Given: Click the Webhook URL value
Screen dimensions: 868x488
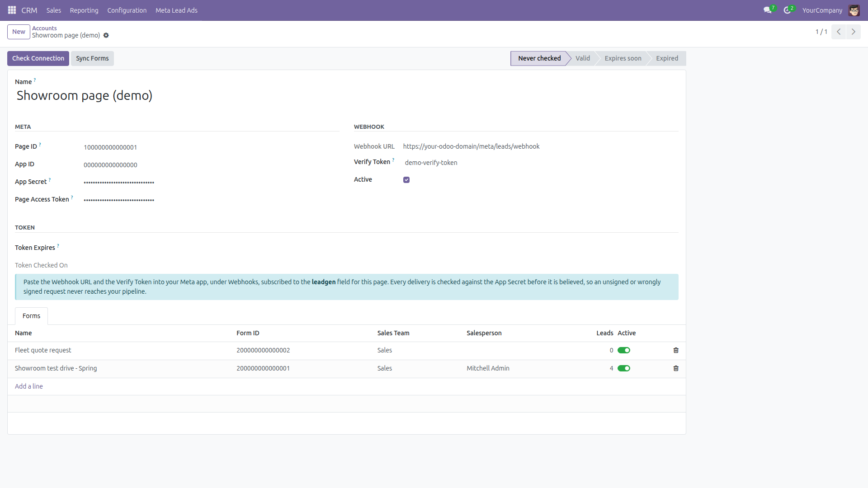Looking at the screenshot, I should pyautogui.click(x=471, y=146).
